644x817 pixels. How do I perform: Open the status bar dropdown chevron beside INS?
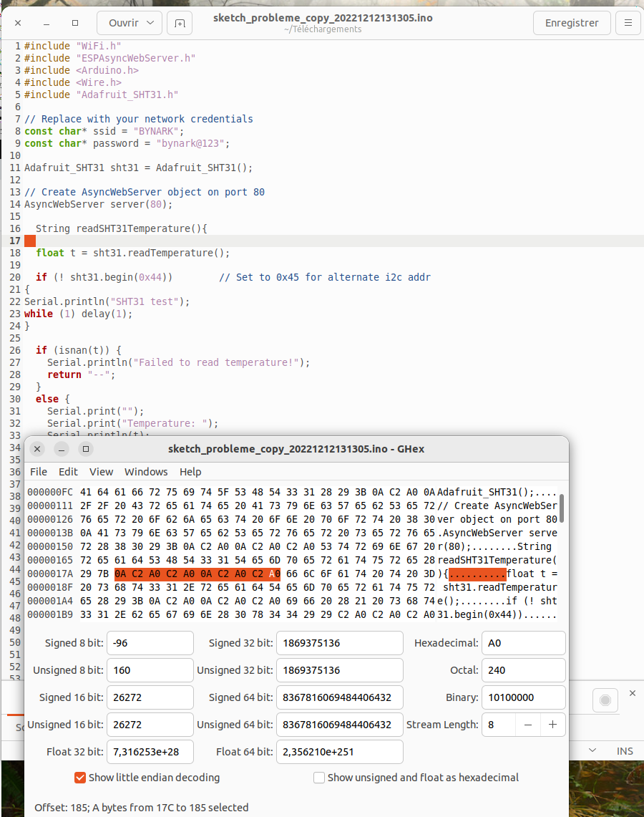click(x=592, y=750)
